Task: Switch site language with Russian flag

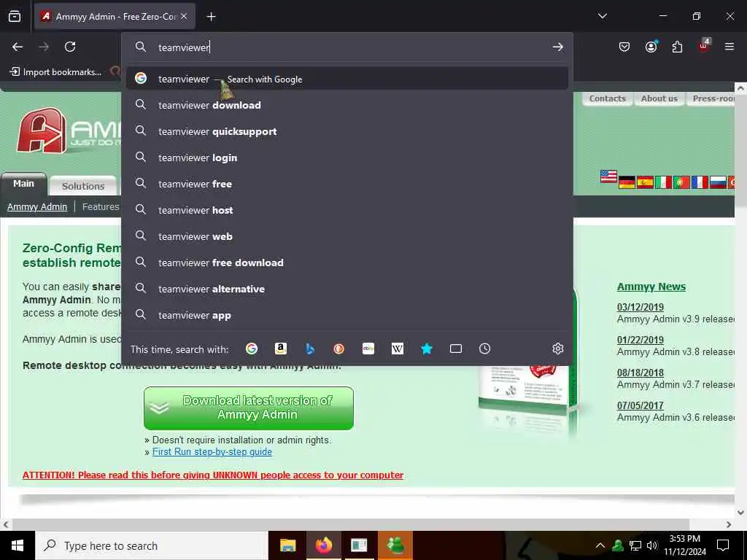Action: coord(718,182)
